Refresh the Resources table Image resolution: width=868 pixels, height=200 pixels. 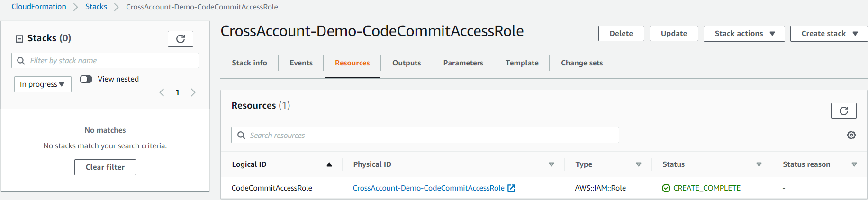pos(843,111)
